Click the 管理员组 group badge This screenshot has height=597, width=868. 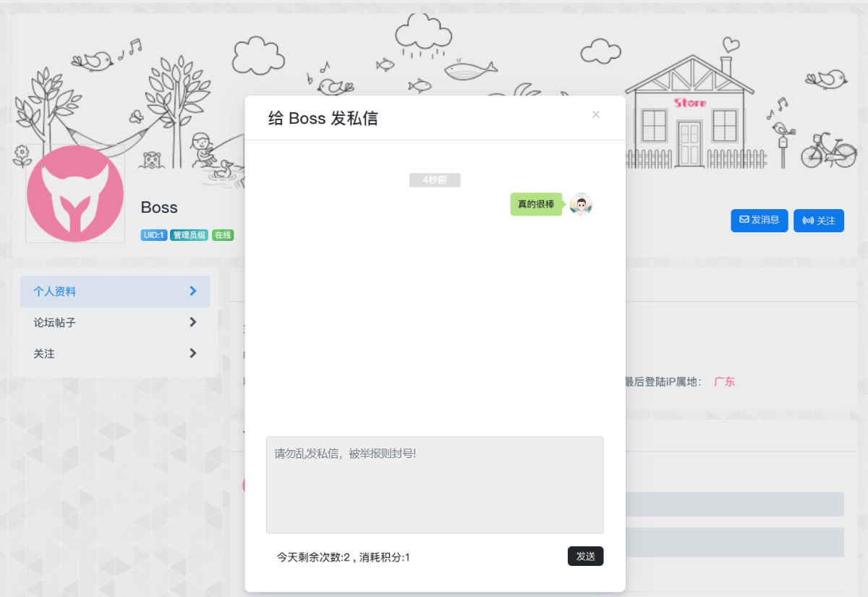point(190,235)
